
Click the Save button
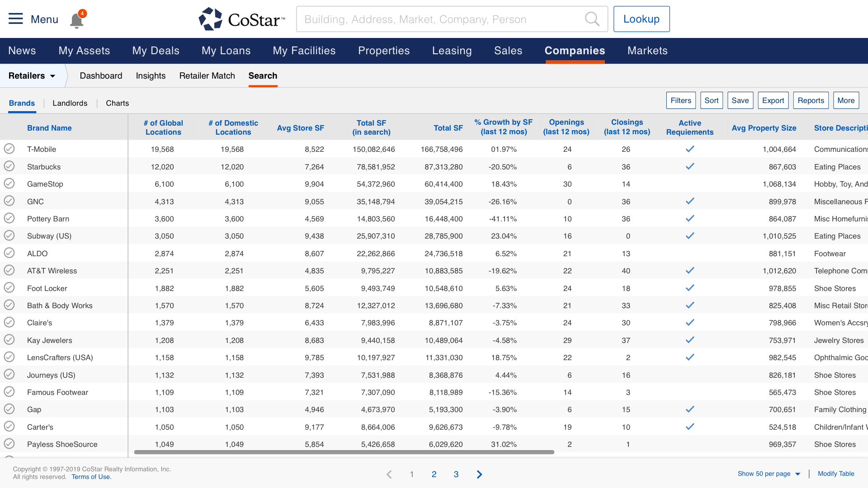pyautogui.click(x=740, y=100)
